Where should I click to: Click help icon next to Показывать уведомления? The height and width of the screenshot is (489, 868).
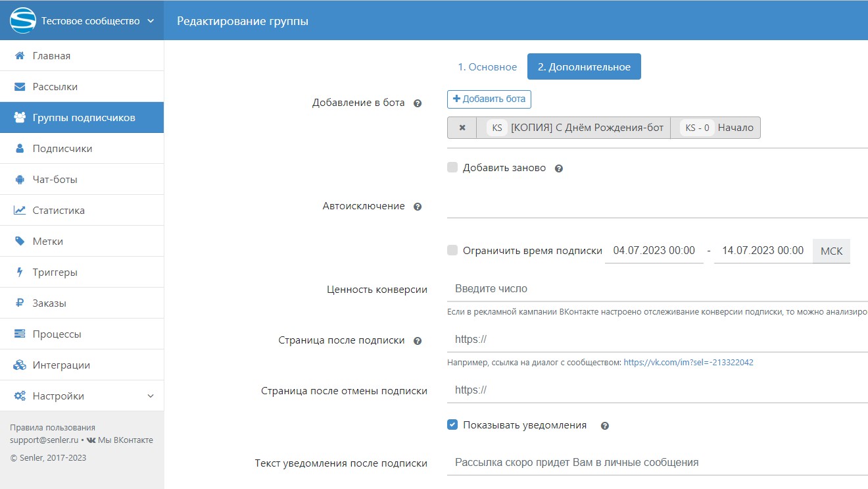[x=605, y=426]
